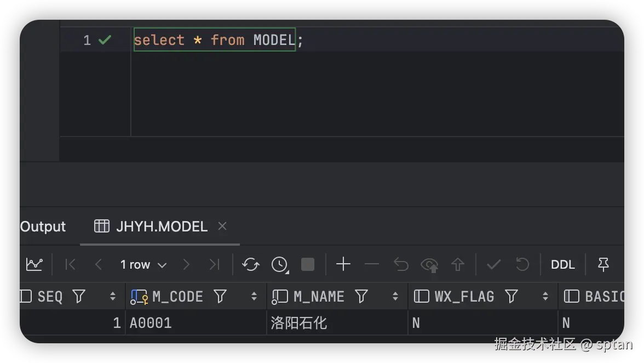
Task: Click the reload page refresh icon
Action: [251, 265]
